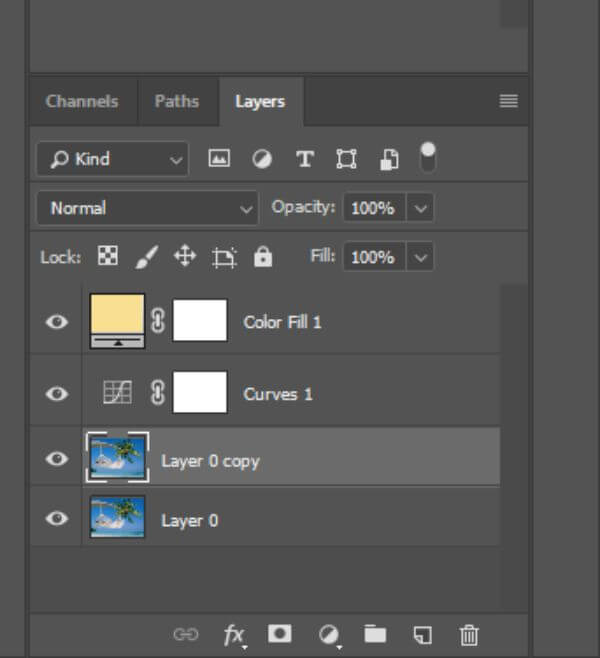Click the Opacity label

tap(303, 207)
